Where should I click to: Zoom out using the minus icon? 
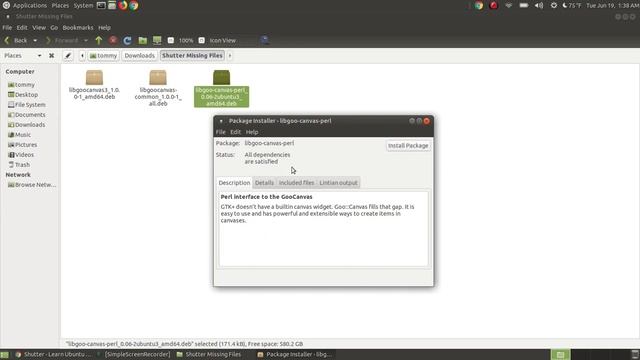click(x=171, y=40)
